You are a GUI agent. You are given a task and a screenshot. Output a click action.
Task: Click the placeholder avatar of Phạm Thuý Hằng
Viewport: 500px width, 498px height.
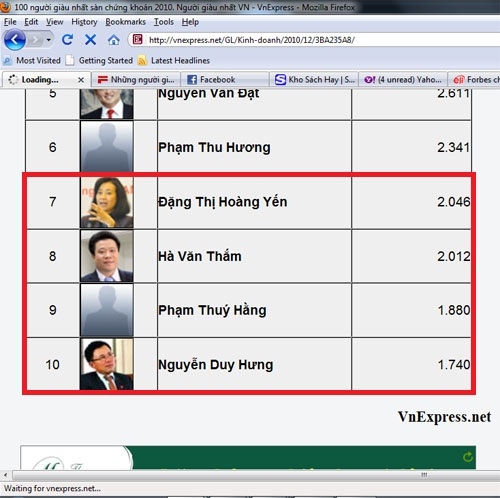[x=107, y=310]
